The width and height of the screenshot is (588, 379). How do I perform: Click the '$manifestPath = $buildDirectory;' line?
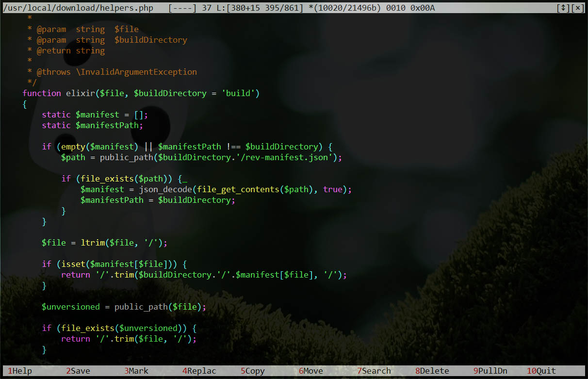[x=158, y=200]
